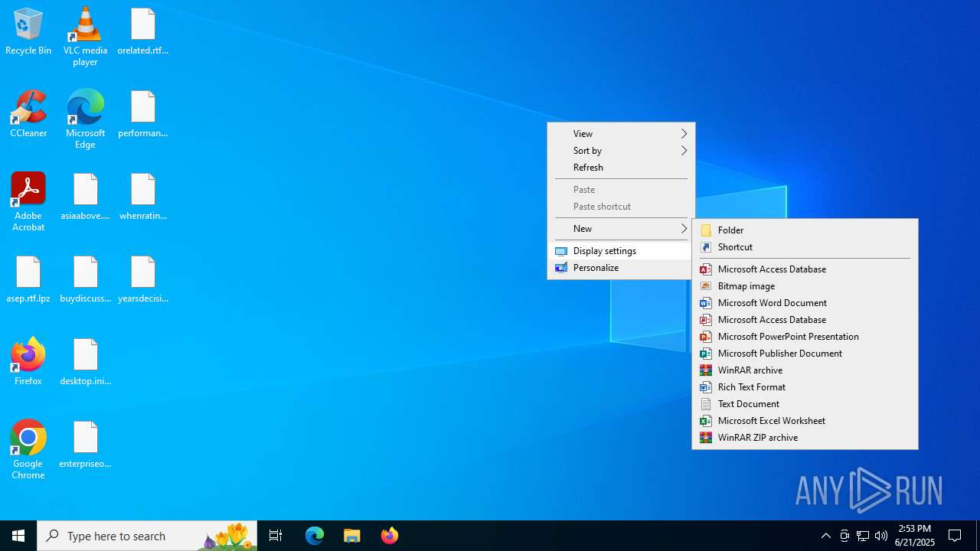The width and height of the screenshot is (980, 551).
Task: Create a new Microsoft Excel Worksheet
Action: [x=805, y=421]
